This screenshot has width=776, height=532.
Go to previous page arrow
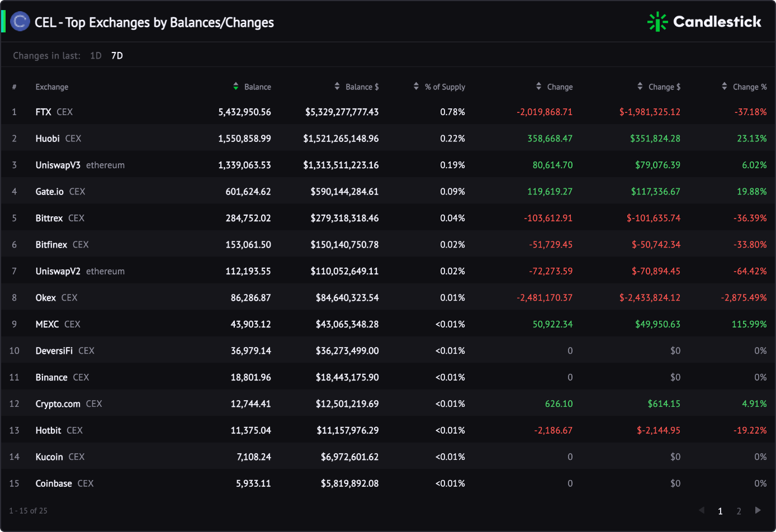click(x=702, y=510)
